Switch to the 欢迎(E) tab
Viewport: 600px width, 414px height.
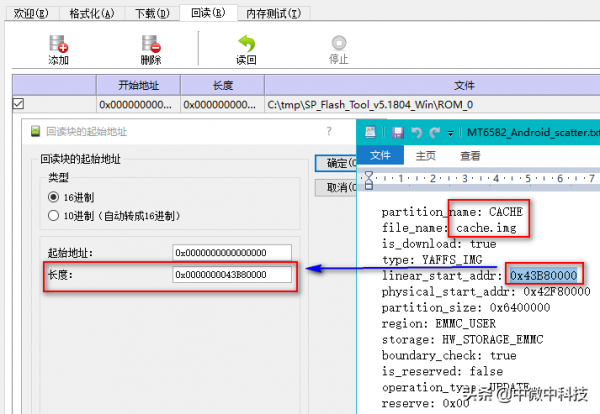(31, 14)
